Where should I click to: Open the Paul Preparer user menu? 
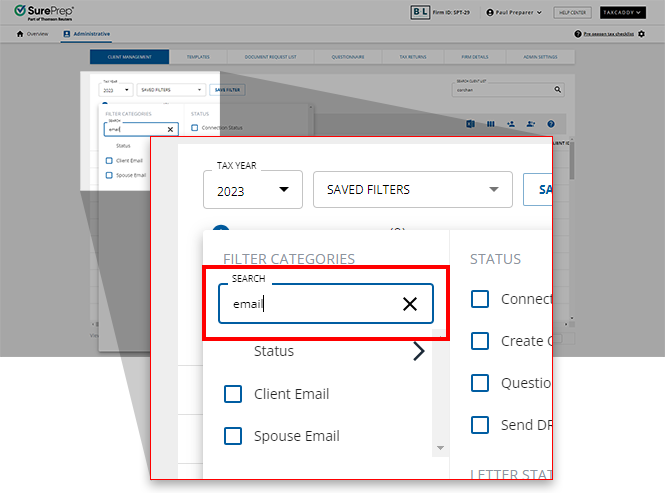(514, 12)
